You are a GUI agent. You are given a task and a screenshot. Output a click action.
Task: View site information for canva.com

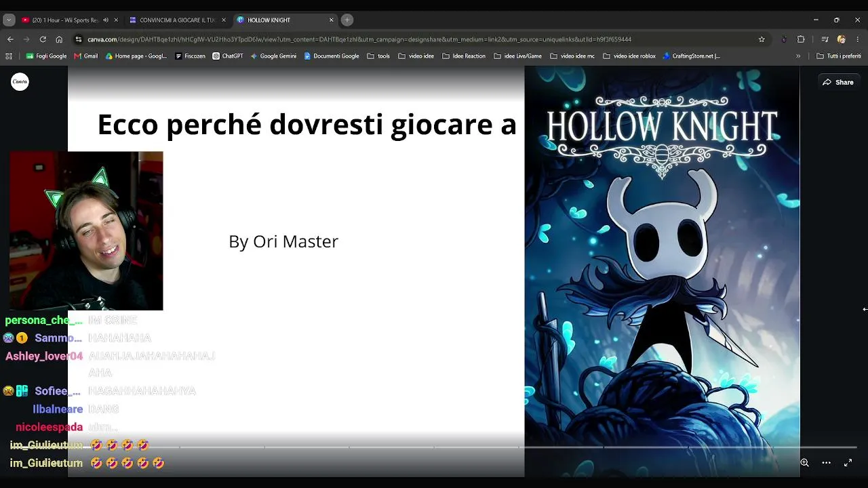tap(79, 39)
